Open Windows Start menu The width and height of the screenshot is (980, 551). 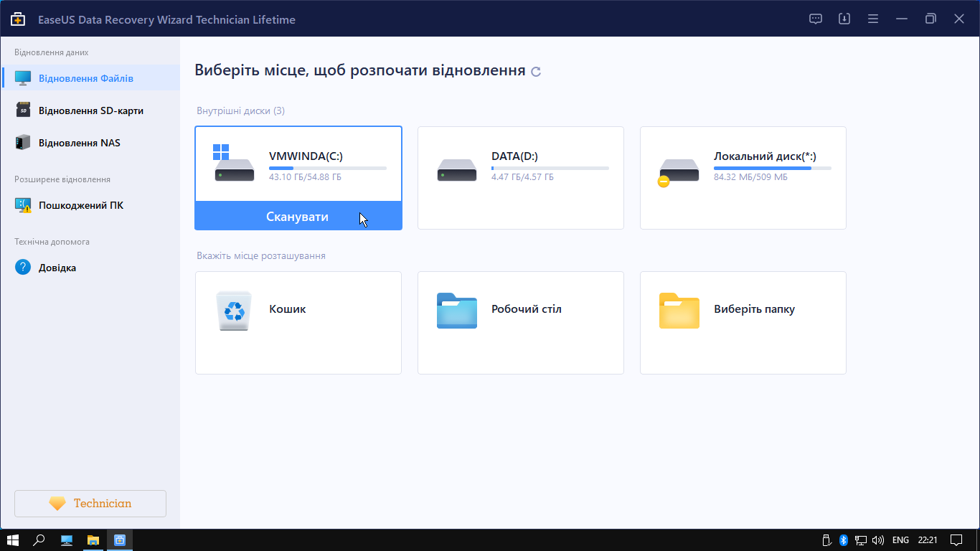13,540
